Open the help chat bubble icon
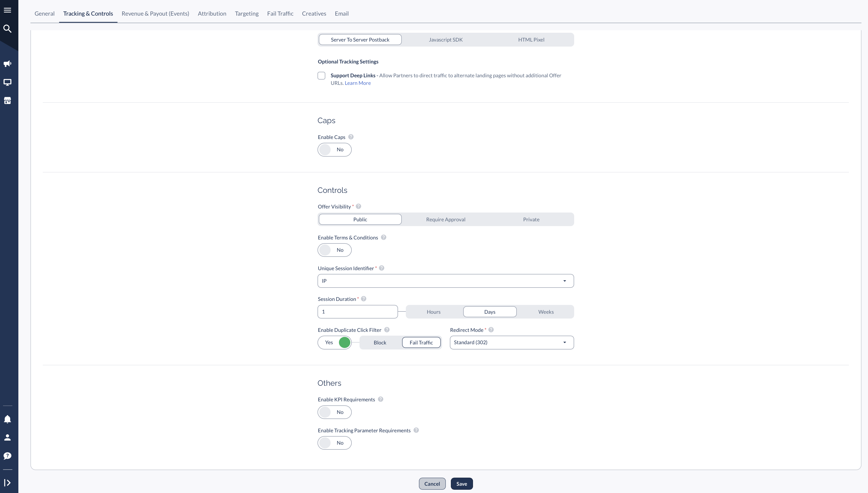Screen dimensions: 868x493 [x=8, y=456]
